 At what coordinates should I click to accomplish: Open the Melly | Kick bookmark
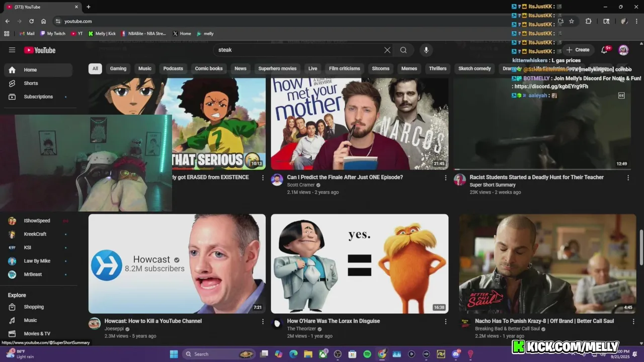(102, 34)
